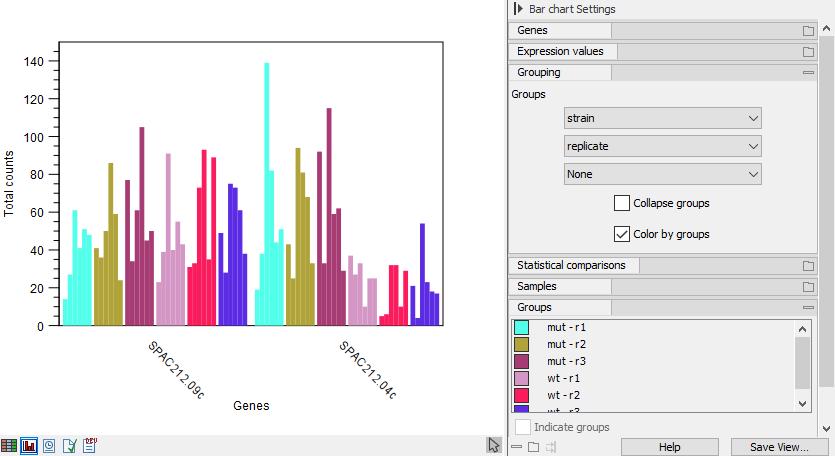Click the Help button
This screenshot has width=835, height=456.
click(669, 447)
